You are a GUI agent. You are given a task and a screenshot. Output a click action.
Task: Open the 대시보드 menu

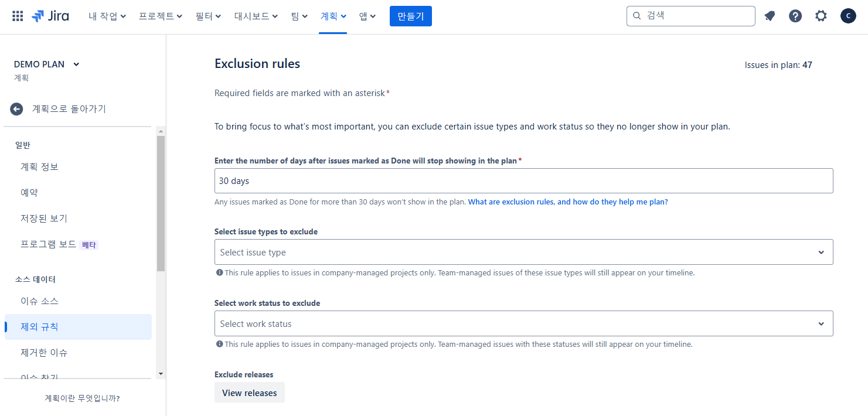[256, 16]
